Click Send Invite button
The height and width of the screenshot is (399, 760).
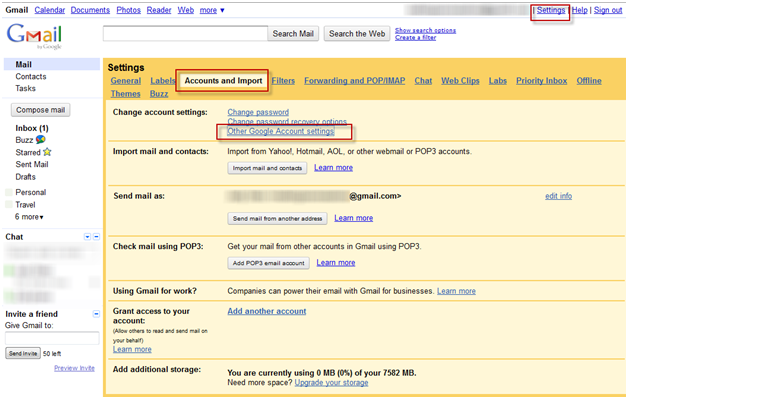23,353
